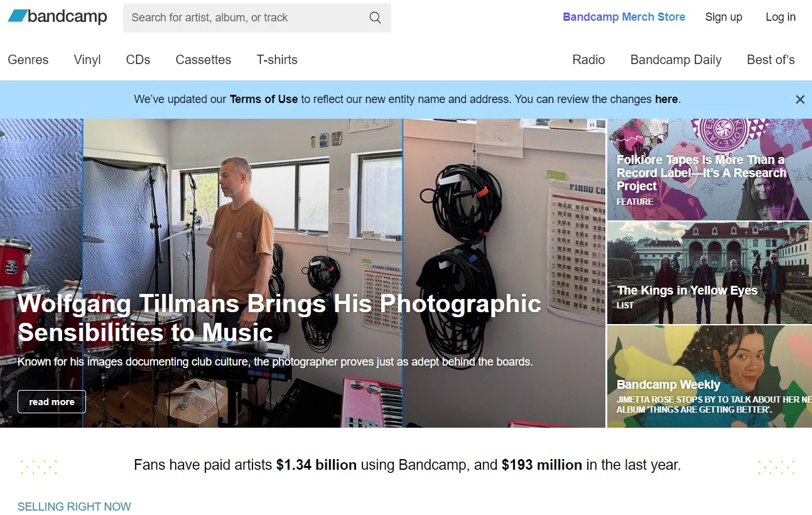Open the Wolfgang Tillmans feature headline
The image size is (812, 515).
279,318
